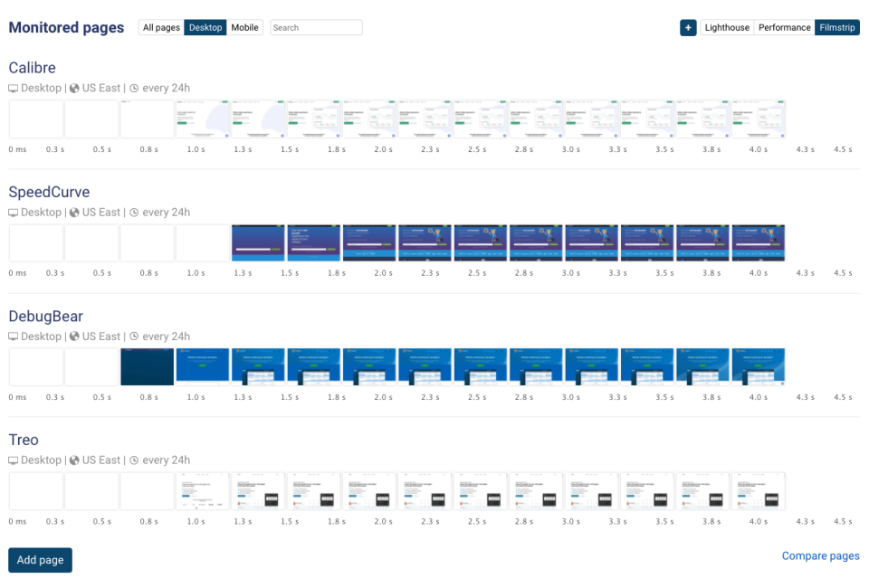
Task: Open the Compare pages link
Action: [x=820, y=555]
